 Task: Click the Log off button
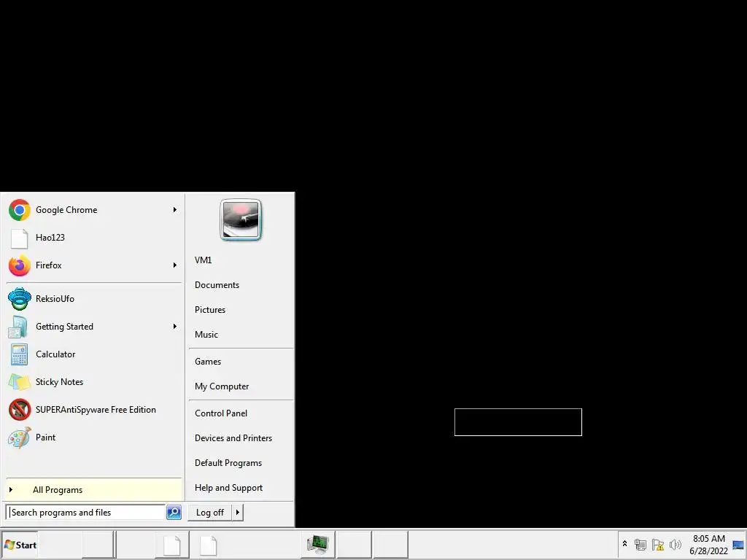pyautogui.click(x=210, y=513)
